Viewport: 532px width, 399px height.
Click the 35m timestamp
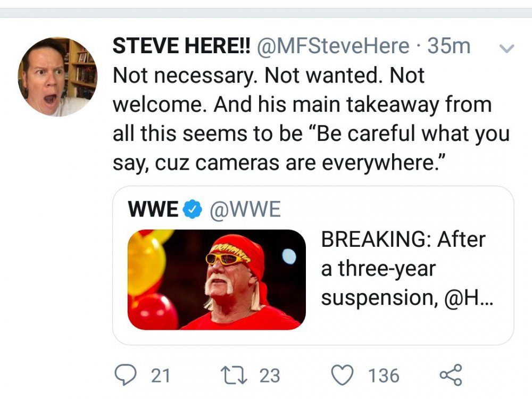[x=449, y=46]
